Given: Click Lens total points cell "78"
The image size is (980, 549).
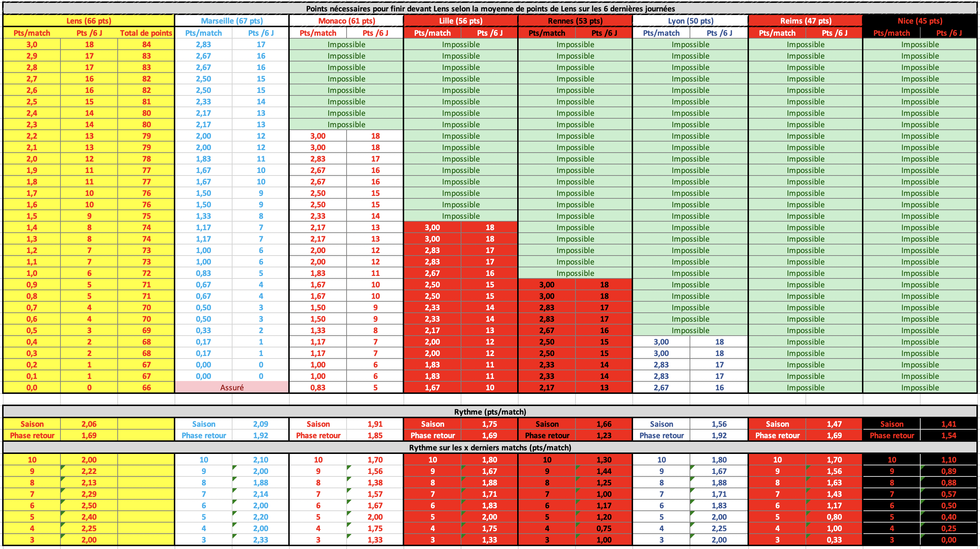Looking at the screenshot, I should pyautogui.click(x=146, y=159).
